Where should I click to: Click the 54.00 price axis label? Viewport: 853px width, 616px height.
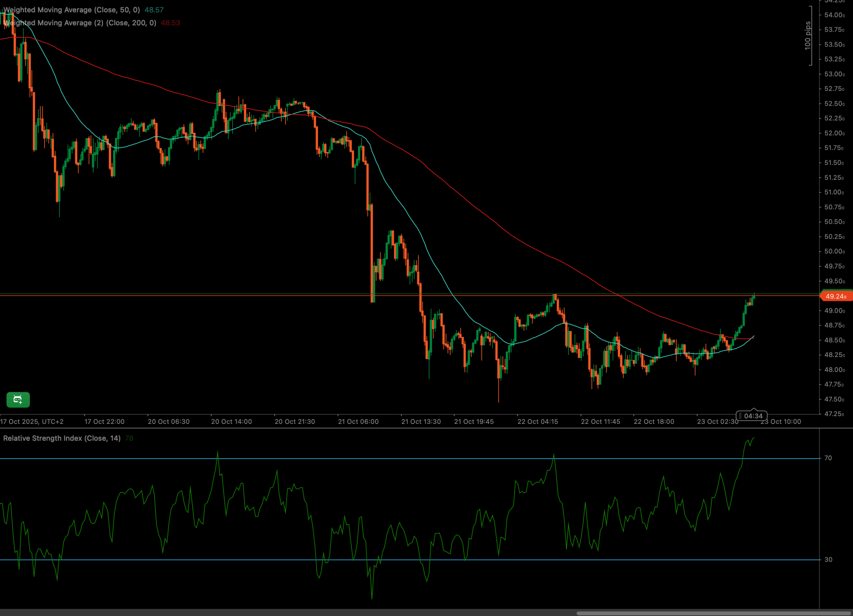coord(834,15)
